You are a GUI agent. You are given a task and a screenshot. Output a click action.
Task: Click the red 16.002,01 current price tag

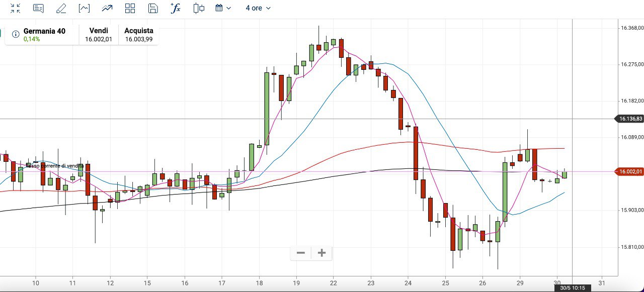(x=629, y=172)
